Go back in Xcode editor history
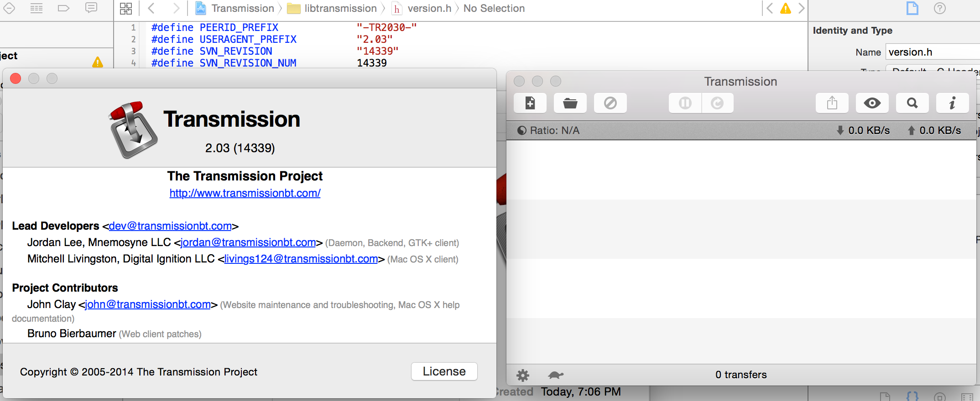Image resolution: width=980 pixels, height=401 pixels. coord(151,8)
